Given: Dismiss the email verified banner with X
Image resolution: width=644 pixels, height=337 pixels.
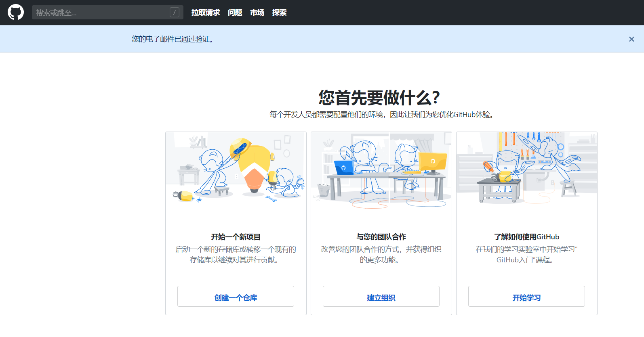Looking at the screenshot, I should (x=631, y=39).
